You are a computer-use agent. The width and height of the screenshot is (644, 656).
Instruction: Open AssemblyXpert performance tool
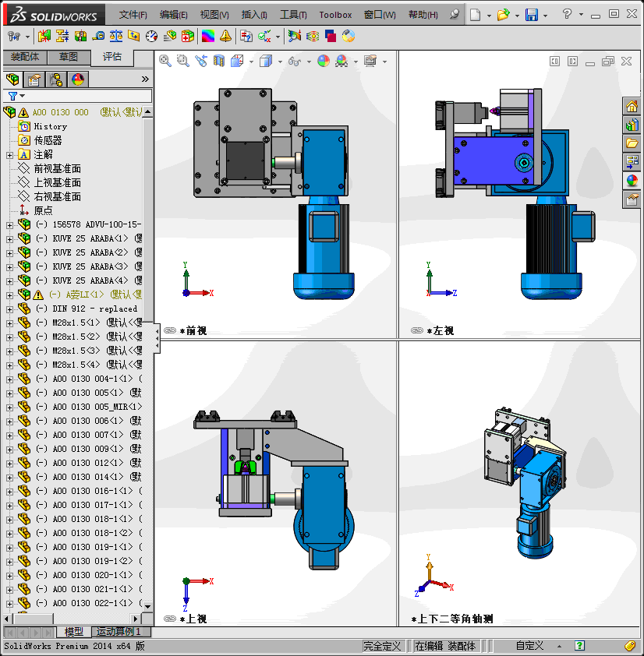tap(170, 37)
